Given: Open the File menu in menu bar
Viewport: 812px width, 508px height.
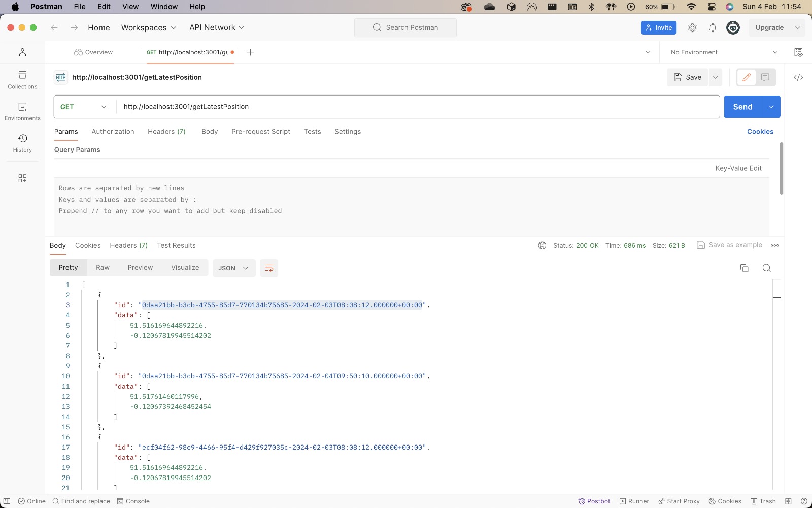Looking at the screenshot, I should [x=79, y=7].
